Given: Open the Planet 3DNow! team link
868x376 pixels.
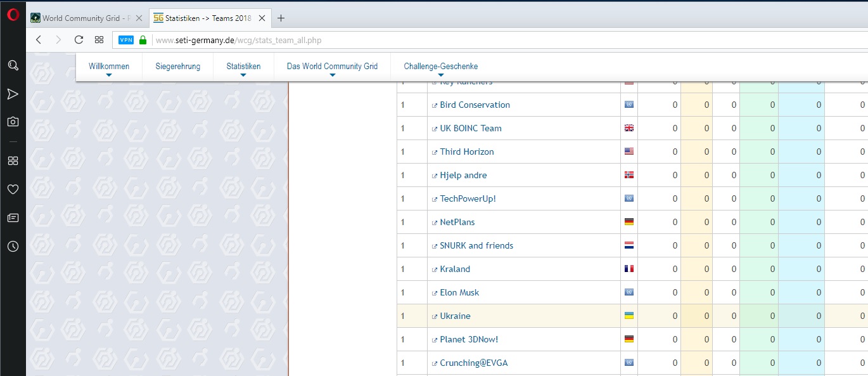Looking at the screenshot, I should [x=469, y=339].
